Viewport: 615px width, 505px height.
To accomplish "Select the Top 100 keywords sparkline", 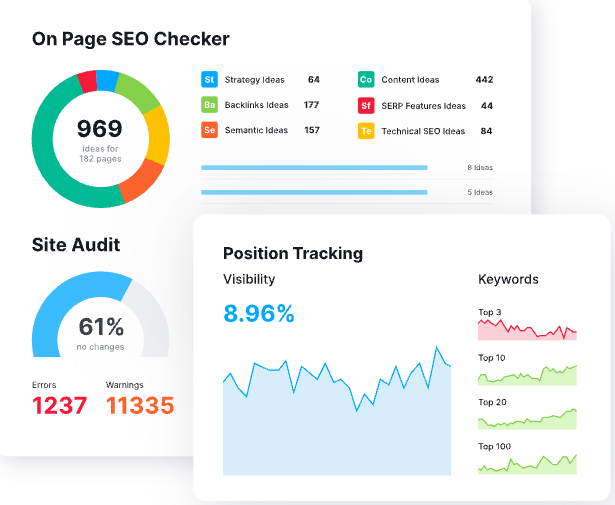I will point(527,463).
